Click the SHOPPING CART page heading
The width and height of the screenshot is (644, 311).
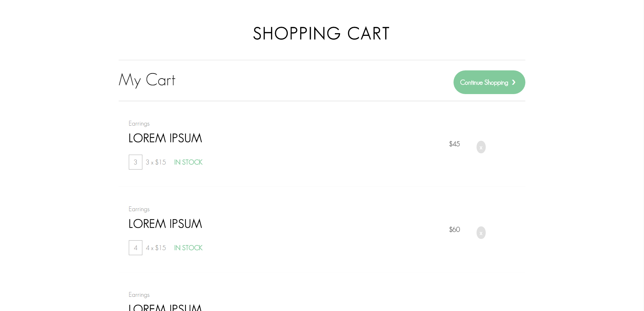coord(321,34)
